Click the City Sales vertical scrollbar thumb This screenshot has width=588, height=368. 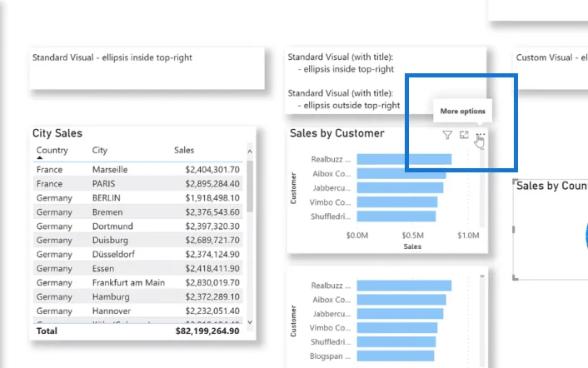click(x=250, y=186)
